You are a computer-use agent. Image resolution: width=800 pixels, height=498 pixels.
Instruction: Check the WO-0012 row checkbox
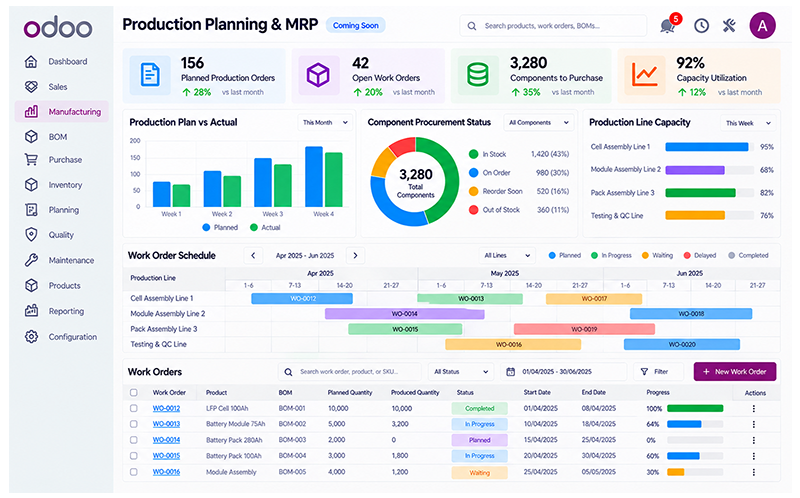[x=134, y=408]
